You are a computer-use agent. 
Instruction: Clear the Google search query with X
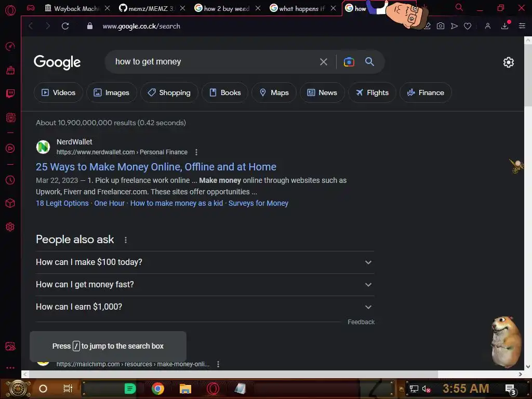tap(323, 62)
